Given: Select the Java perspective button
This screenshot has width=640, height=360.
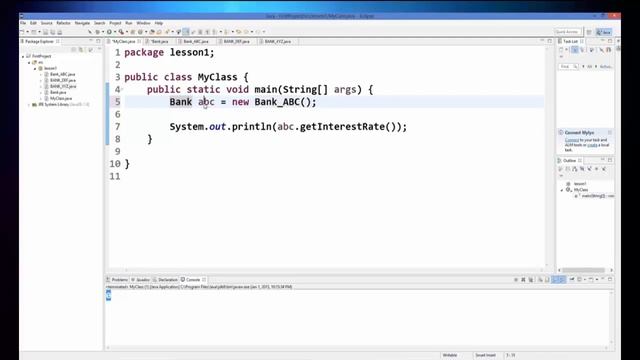Looking at the screenshot, I should tap(604, 32).
